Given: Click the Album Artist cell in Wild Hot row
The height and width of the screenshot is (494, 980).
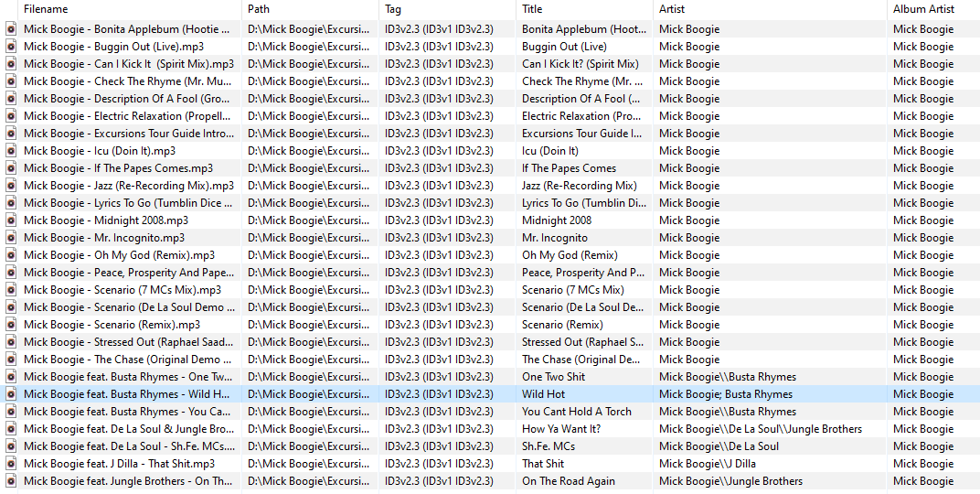Looking at the screenshot, I should coord(933,394).
